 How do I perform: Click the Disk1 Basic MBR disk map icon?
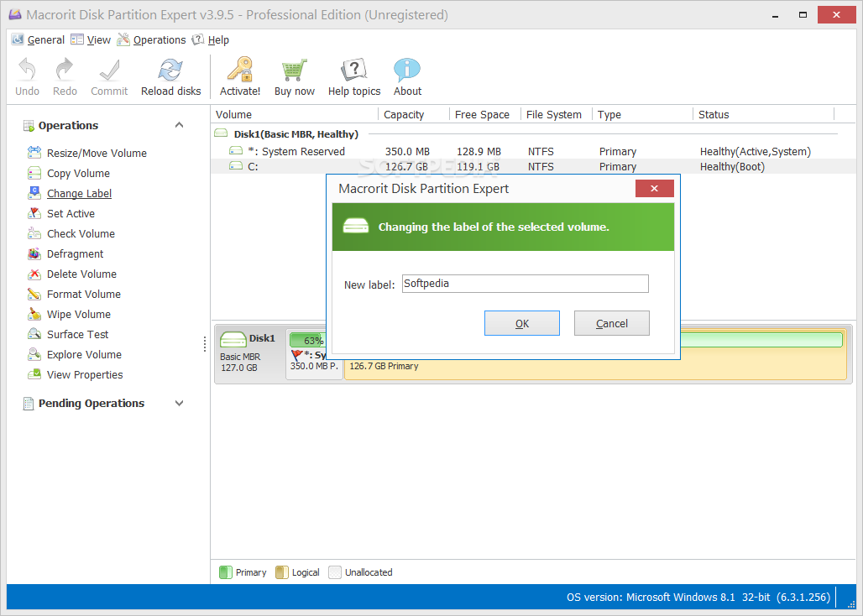233,339
